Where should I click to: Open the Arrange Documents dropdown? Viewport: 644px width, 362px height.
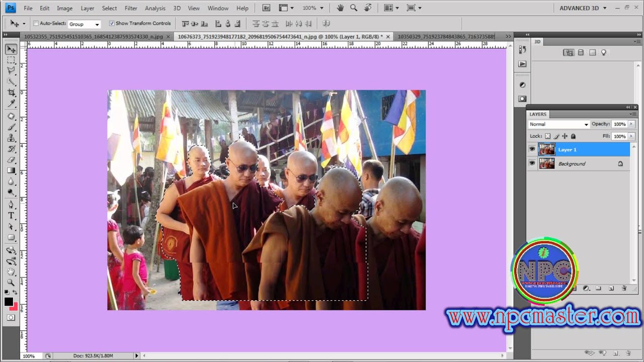point(391,8)
